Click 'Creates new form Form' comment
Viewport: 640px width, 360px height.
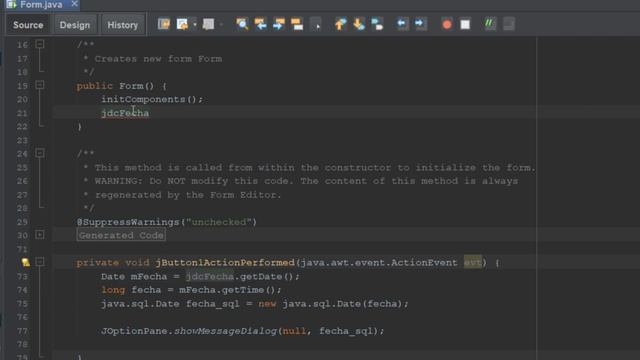(x=158, y=59)
